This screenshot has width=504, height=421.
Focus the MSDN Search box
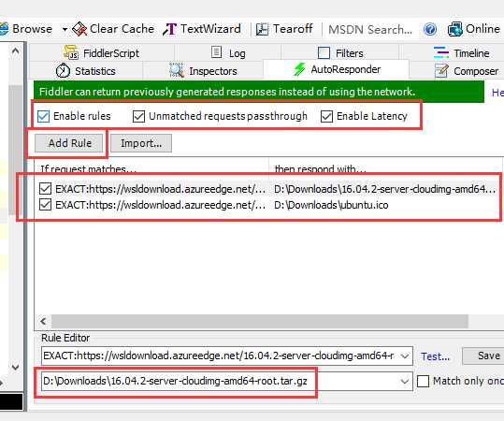[x=370, y=30]
